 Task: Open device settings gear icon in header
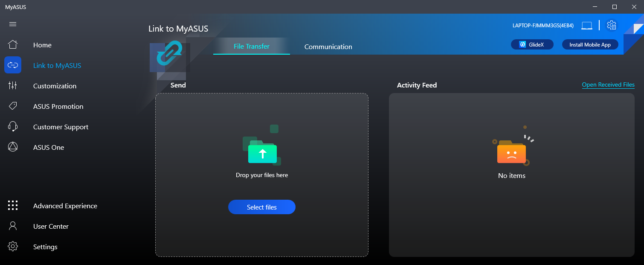[612, 25]
